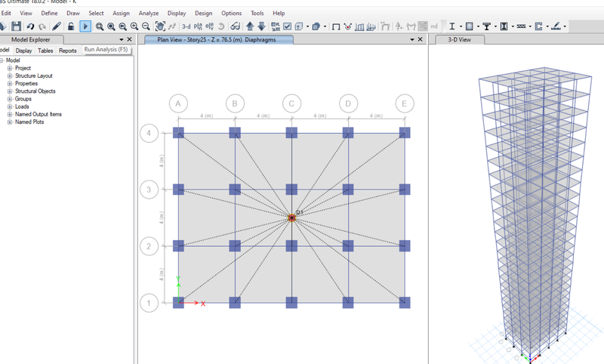Close the Plan View window
604x364 pixels.
pyautogui.click(x=421, y=40)
